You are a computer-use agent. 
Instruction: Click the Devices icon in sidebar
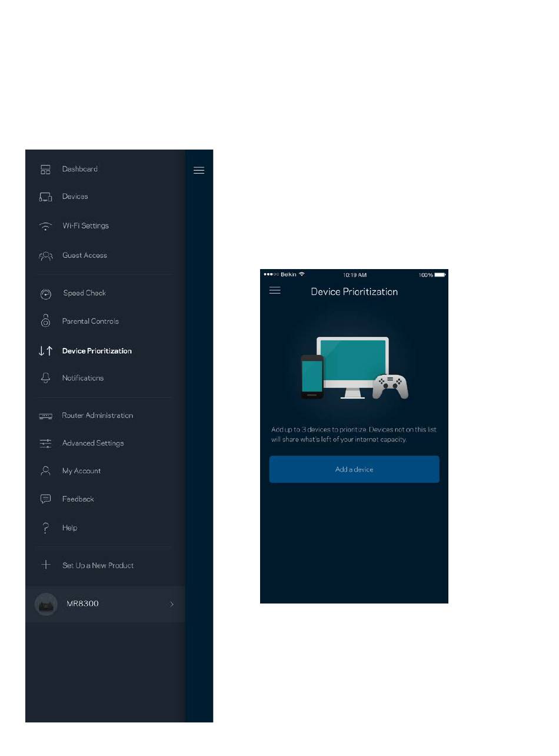(x=45, y=197)
